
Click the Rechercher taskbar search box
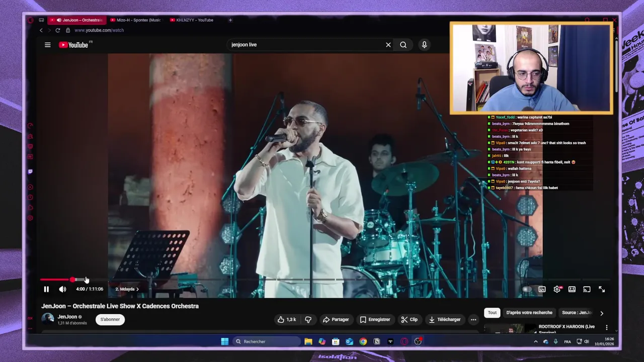267,341
